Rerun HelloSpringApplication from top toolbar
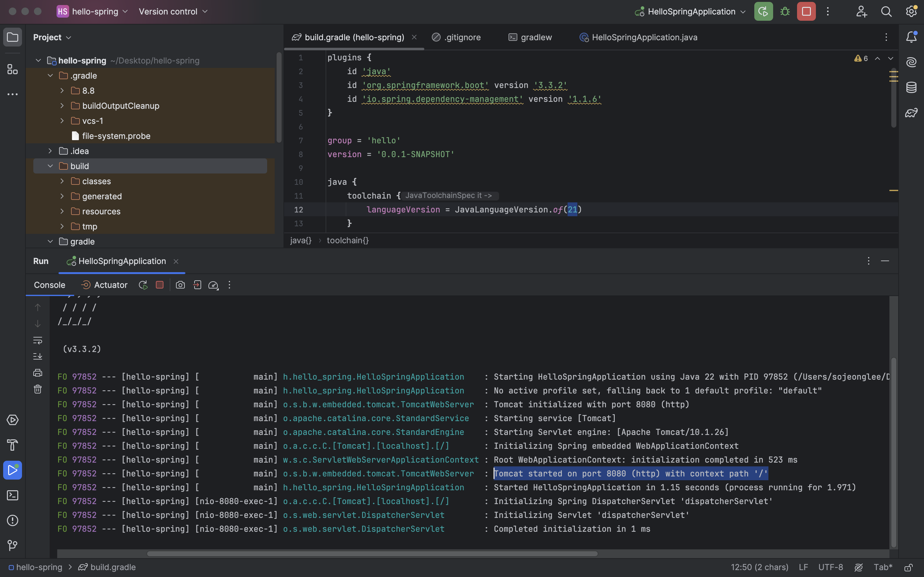Screen dimensions: 924x577 763,11
